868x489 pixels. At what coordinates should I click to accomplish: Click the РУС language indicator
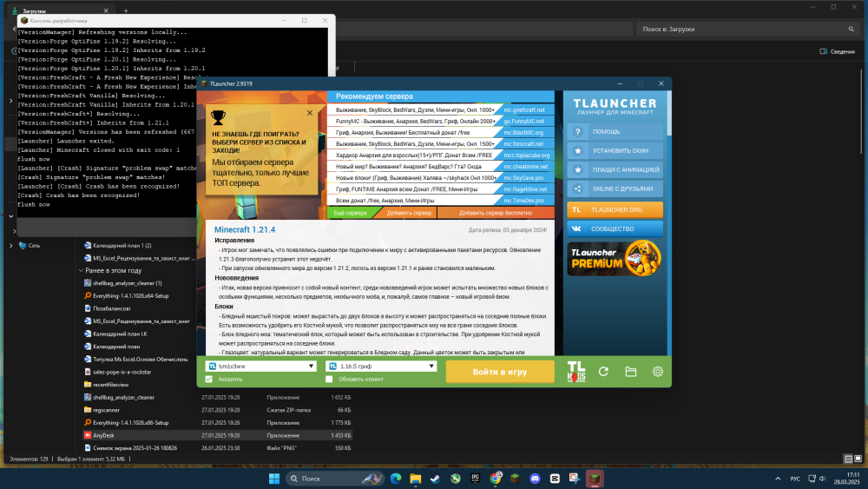pos(795,479)
